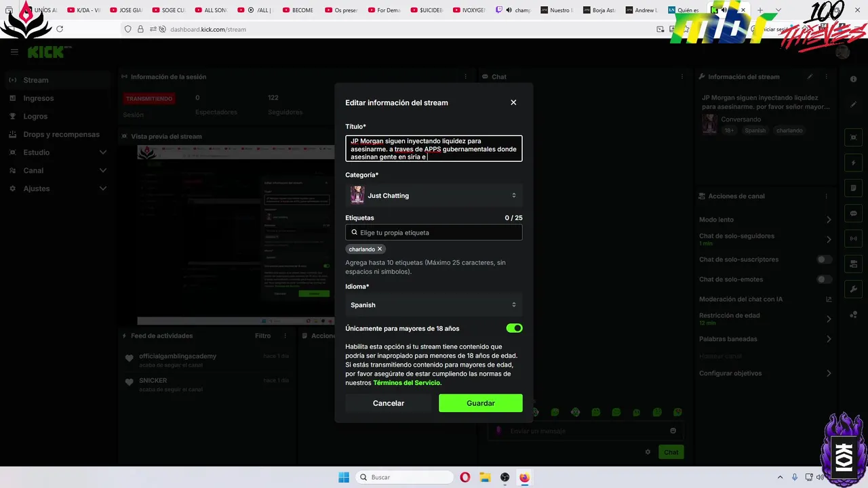Screen dimensions: 868x488
Task: Open Drops y recompensas in the sidebar
Action: (58, 134)
